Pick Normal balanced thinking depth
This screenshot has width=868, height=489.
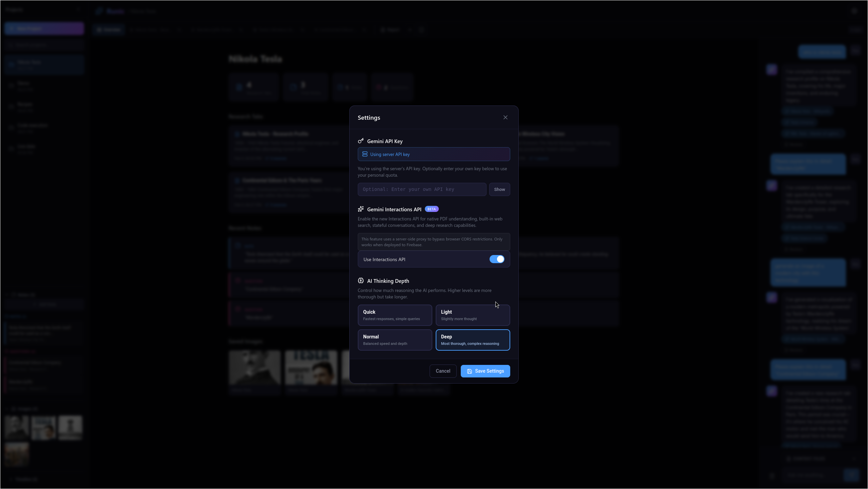(x=395, y=340)
